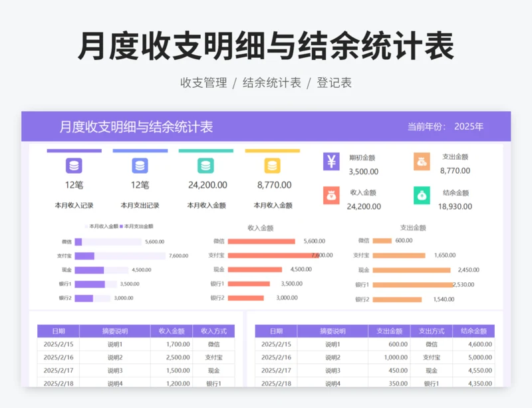The width and height of the screenshot is (532, 408).
Task: Click 说明3 in the income table
Action: coord(115,371)
